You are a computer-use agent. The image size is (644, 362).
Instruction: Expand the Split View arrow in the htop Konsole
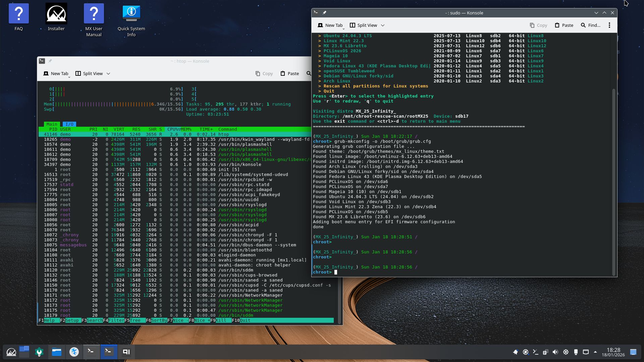[x=108, y=74]
